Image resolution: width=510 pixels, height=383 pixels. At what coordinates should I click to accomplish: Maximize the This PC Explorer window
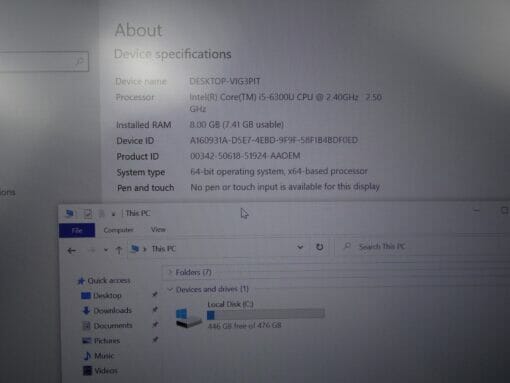click(504, 210)
